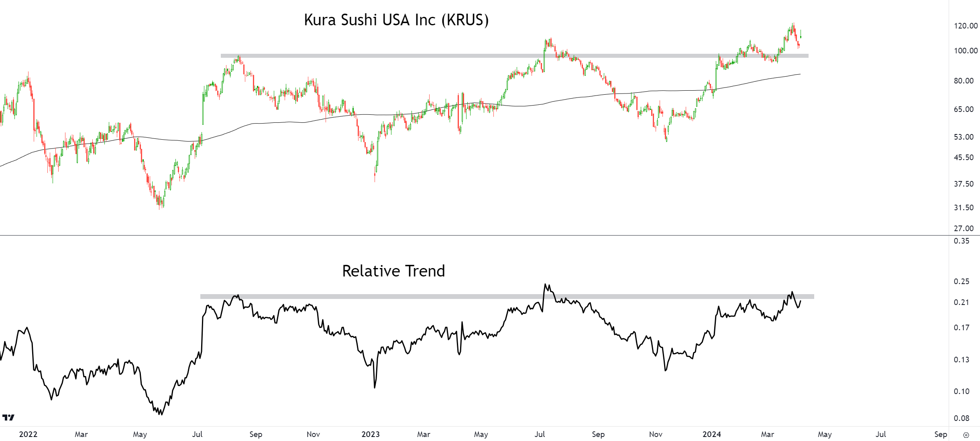Viewport: 980px width, 441px height.
Task: Click the Mar label just after 2024
Action: pos(768,434)
